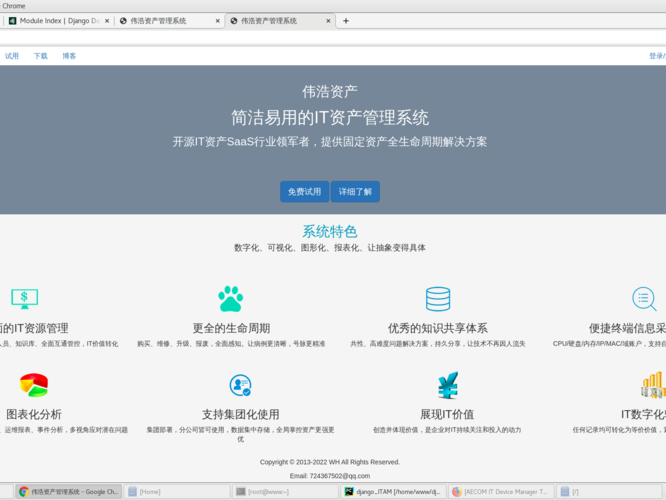The image size is (666, 500).
Task: Click the 开源IT资产SaaS行业领军者 tagline
Action: click(x=330, y=141)
